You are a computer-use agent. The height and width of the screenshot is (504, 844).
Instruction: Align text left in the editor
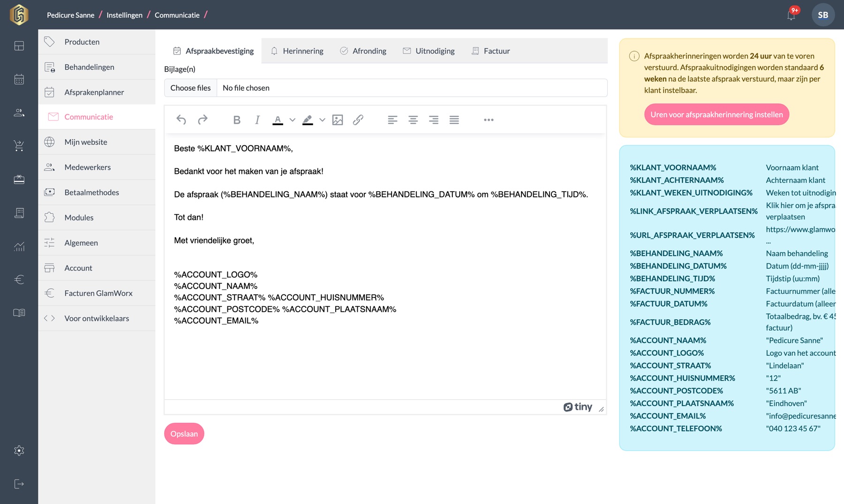(392, 120)
